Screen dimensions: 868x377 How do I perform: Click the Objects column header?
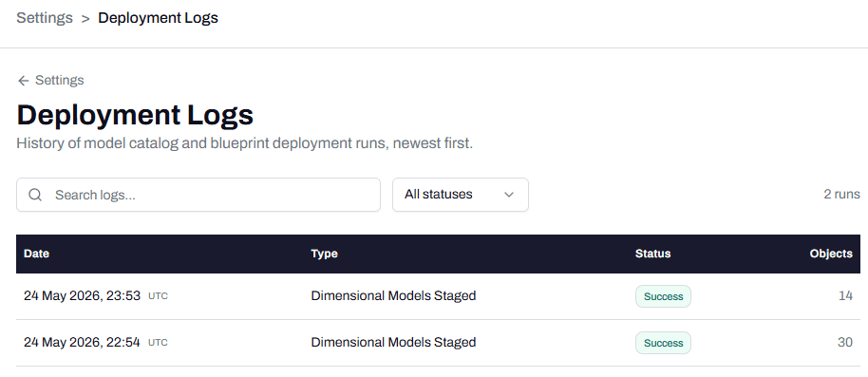(831, 254)
